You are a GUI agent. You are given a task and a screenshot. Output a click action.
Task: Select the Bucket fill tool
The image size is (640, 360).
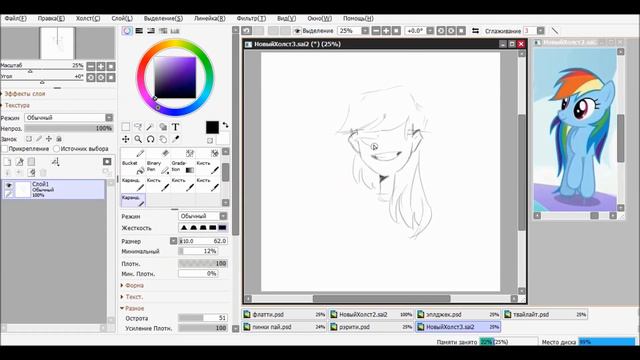pos(133,167)
